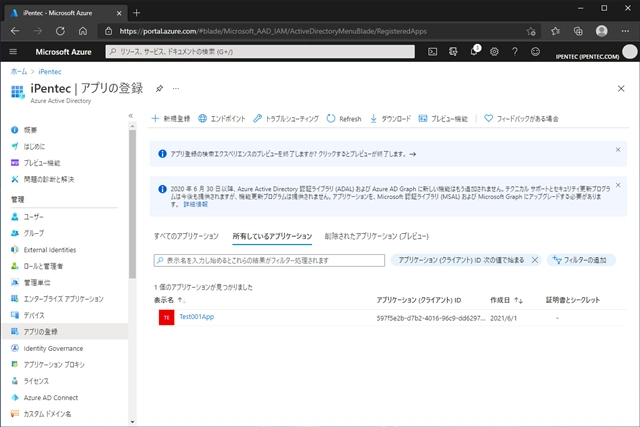Click the red TE app icon

(x=167, y=318)
